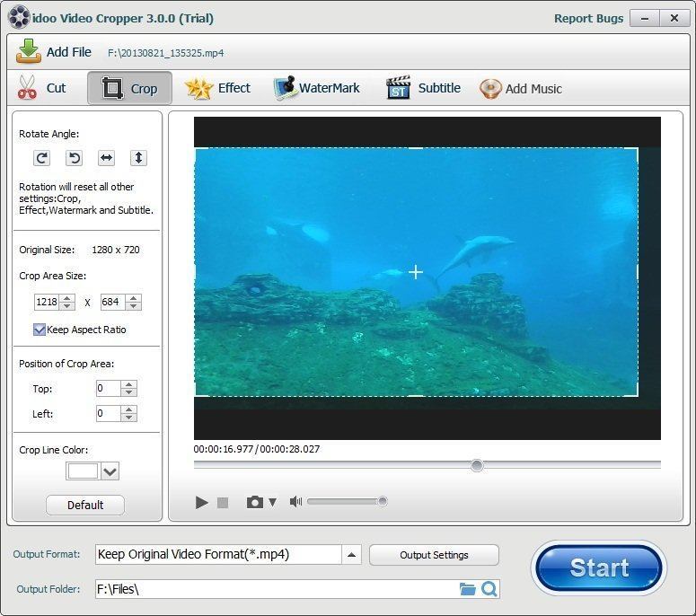Open the snapshot options dropdown arrow

pos(272,502)
